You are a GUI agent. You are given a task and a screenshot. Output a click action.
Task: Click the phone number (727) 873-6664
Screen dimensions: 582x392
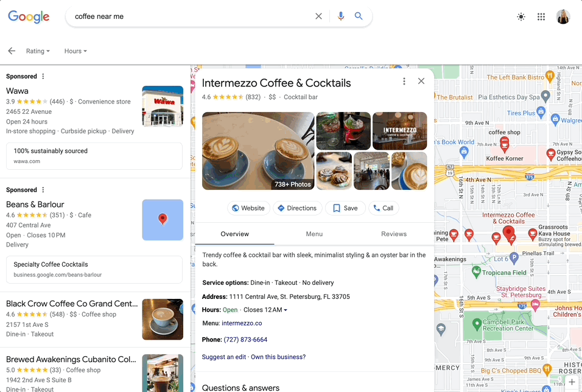point(245,339)
